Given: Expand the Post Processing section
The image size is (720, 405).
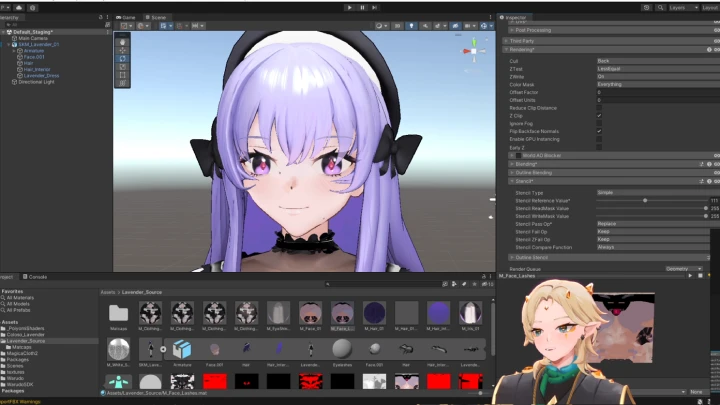Looking at the screenshot, I should point(512,30).
